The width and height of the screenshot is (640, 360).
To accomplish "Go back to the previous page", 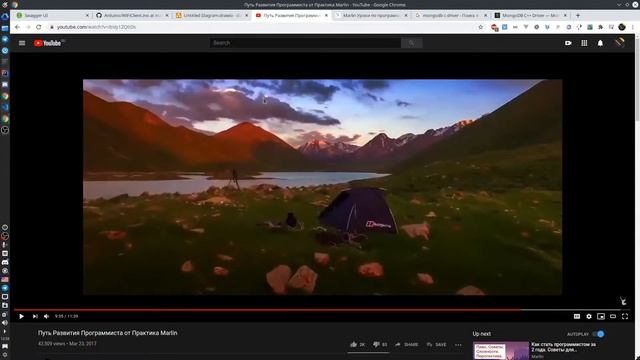I will pyautogui.click(x=17, y=27).
